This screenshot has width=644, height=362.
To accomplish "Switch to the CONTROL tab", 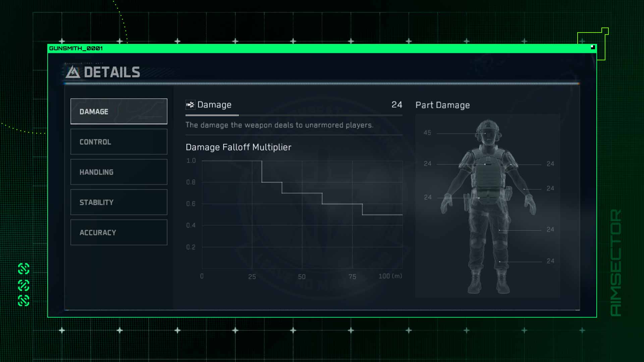I will (x=119, y=142).
